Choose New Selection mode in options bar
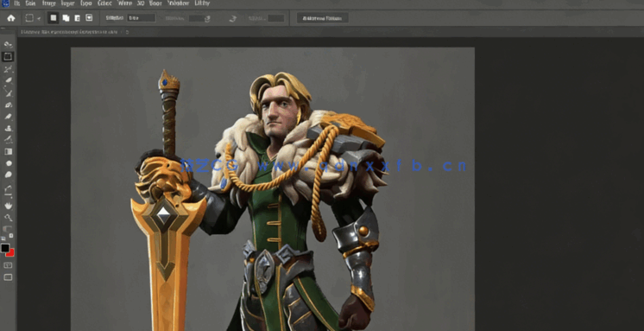Viewport: 644px width, 331px height. click(x=53, y=18)
